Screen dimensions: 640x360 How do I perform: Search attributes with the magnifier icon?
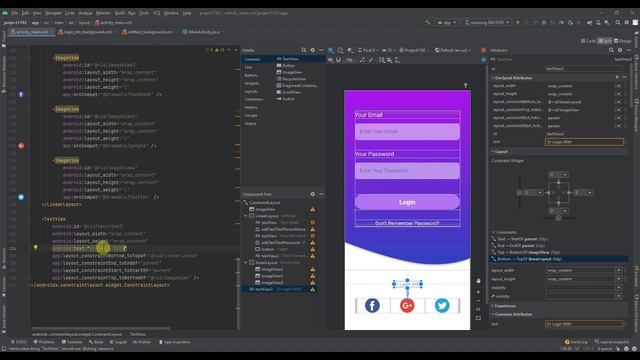(611, 50)
